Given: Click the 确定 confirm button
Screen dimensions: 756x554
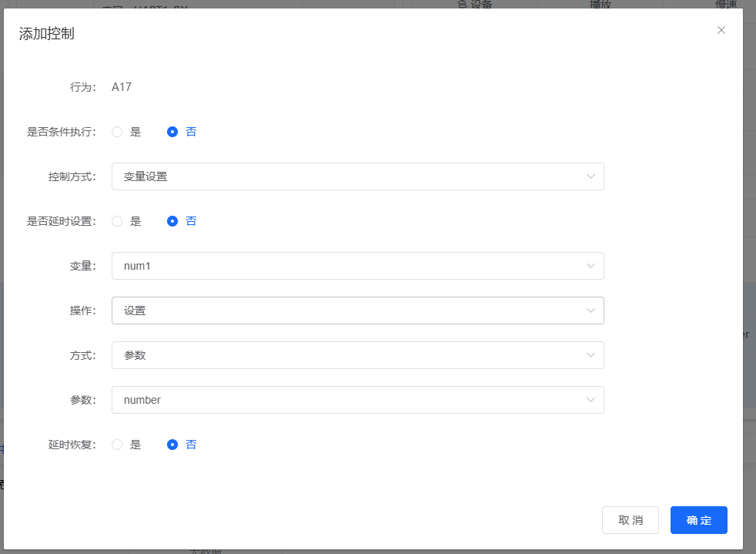Looking at the screenshot, I should point(698,520).
